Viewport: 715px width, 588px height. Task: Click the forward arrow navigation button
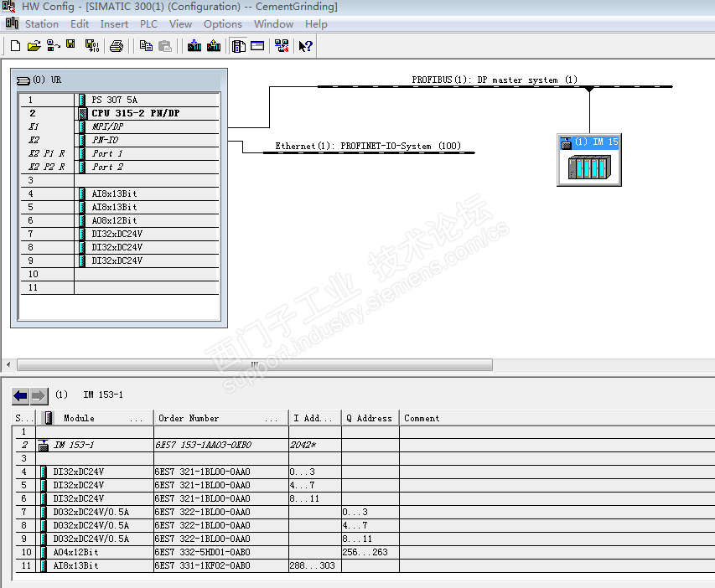click(x=39, y=396)
